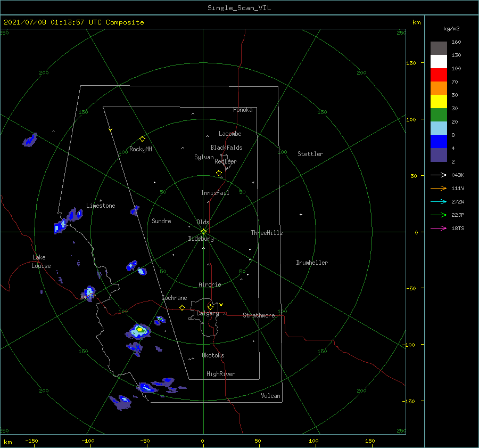
Task: Click the Calgary city label
Action: point(208,313)
